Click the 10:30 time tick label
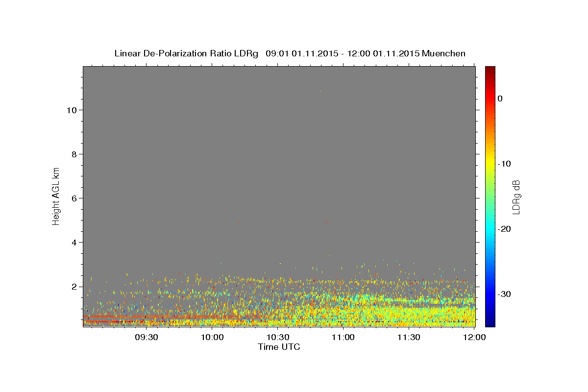The height and width of the screenshot is (392, 588). coord(278,337)
